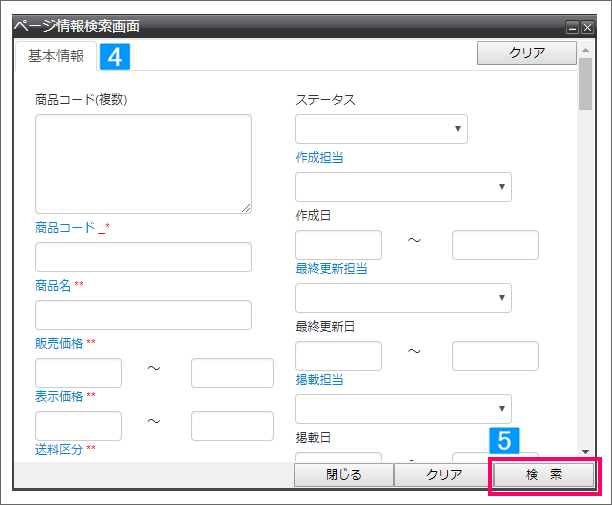Click the scrollbar down arrow
This screenshot has width=612, height=505.
pos(585,452)
